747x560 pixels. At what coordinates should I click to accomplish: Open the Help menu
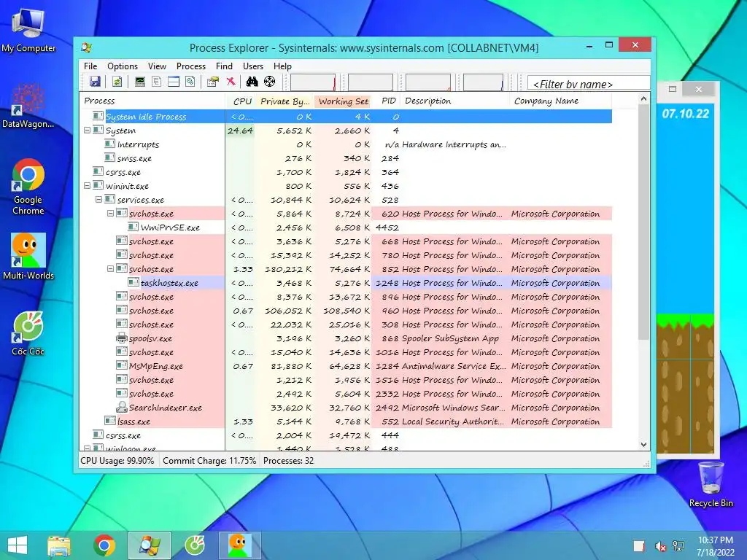282,66
